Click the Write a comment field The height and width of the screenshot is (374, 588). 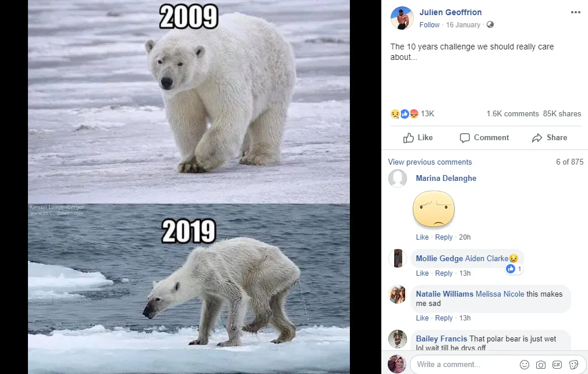460,364
